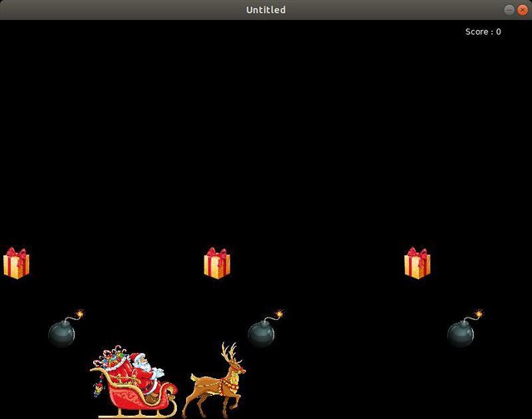
Task: Click the Untitled window title
Action: coord(266,10)
